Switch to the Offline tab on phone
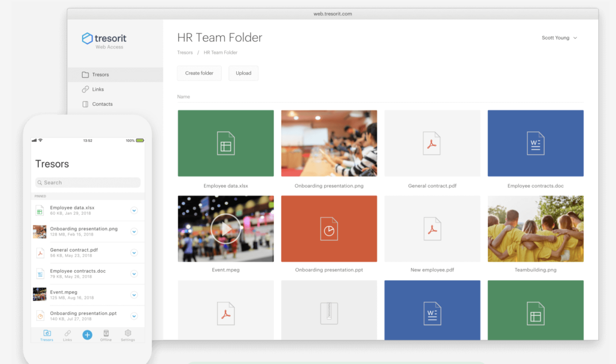 point(106,335)
